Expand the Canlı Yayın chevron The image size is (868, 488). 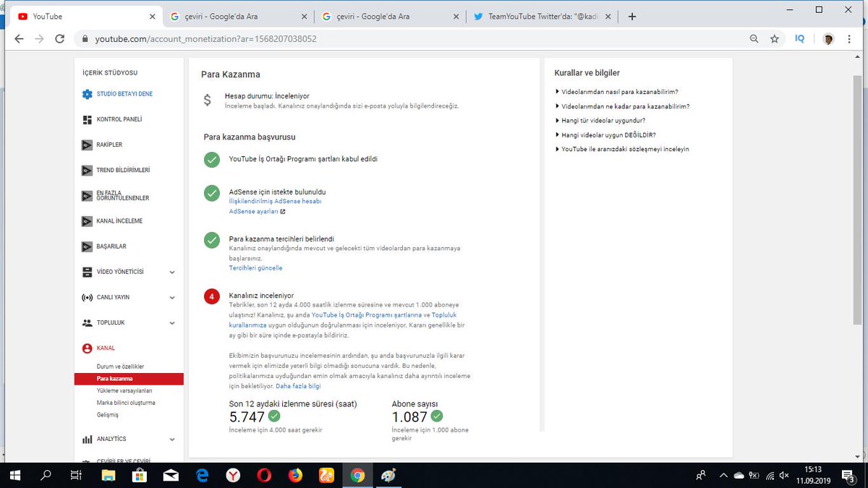[172, 298]
